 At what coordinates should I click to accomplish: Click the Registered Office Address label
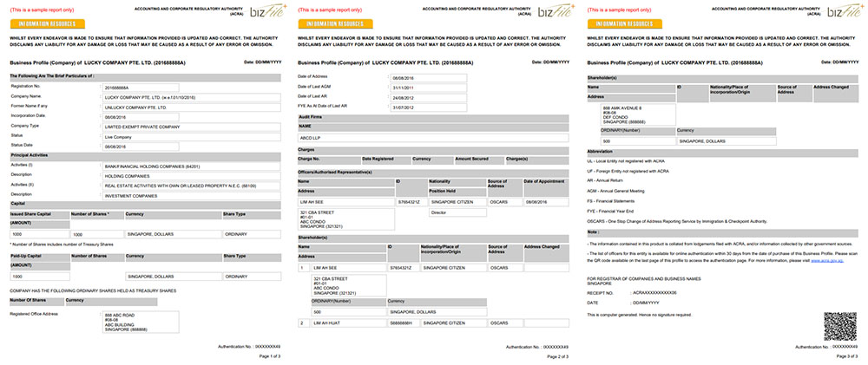coord(35,314)
